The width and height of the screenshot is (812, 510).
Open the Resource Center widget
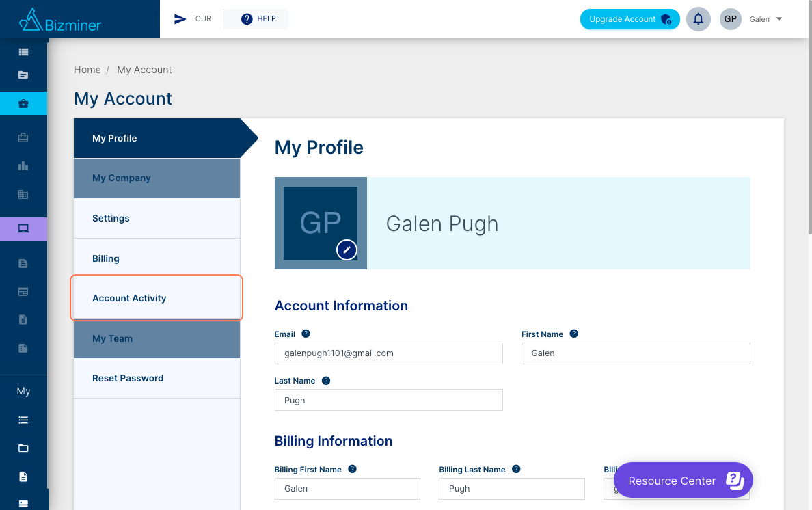(683, 481)
